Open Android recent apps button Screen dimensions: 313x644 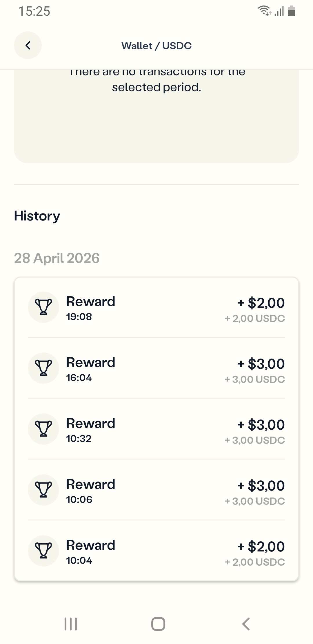pos(71,624)
